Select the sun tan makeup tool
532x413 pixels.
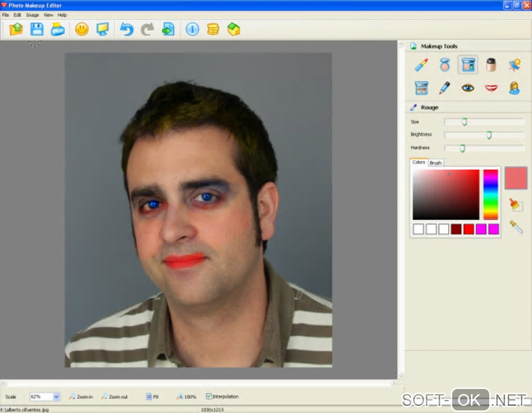pos(514,65)
